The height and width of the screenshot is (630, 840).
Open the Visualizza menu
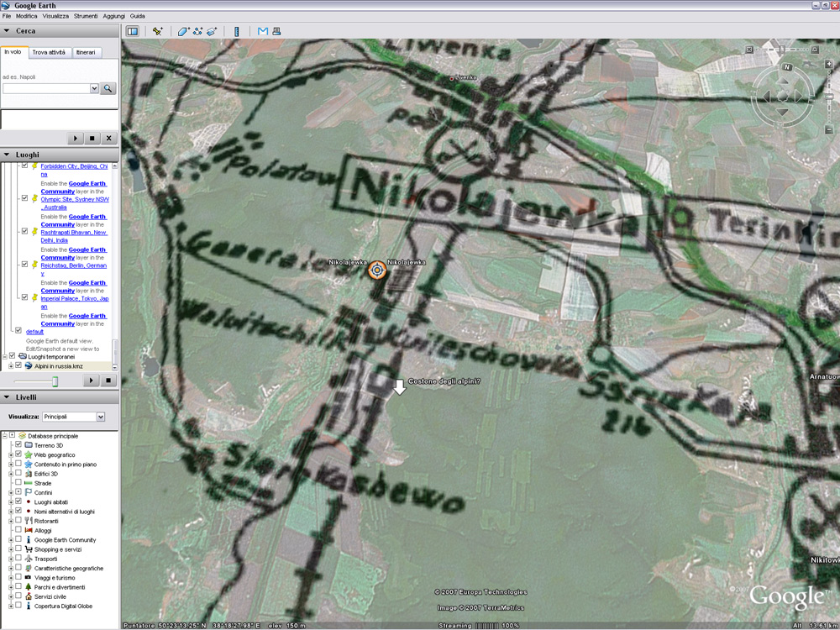(x=55, y=16)
